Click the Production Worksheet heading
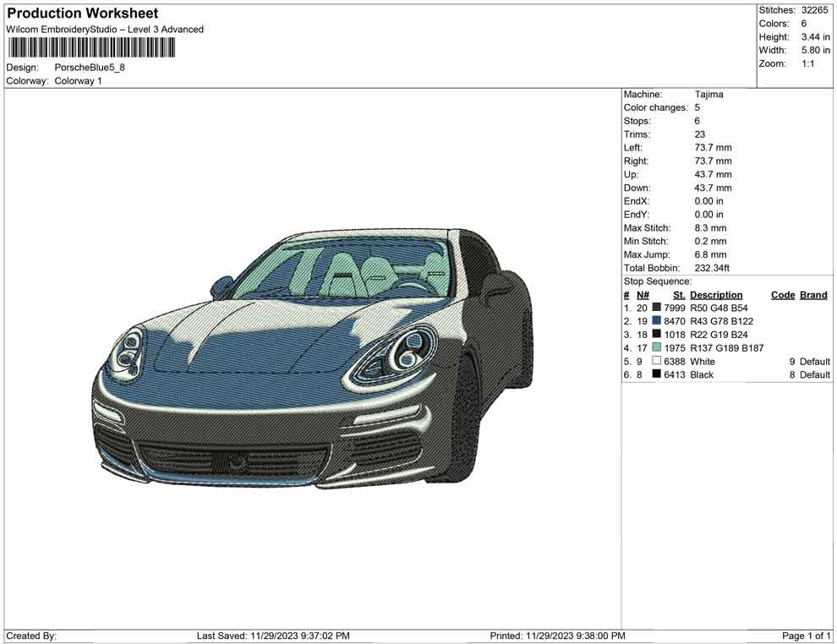The height and width of the screenshot is (644, 837). point(82,14)
